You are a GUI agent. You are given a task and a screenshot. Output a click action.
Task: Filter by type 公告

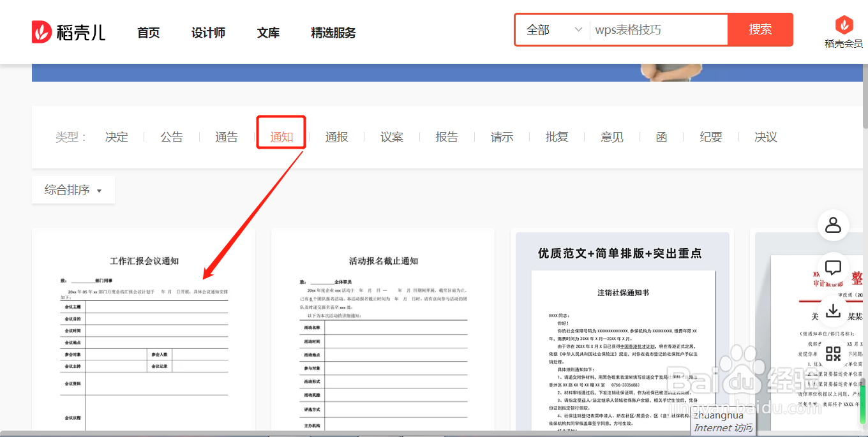[172, 137]
